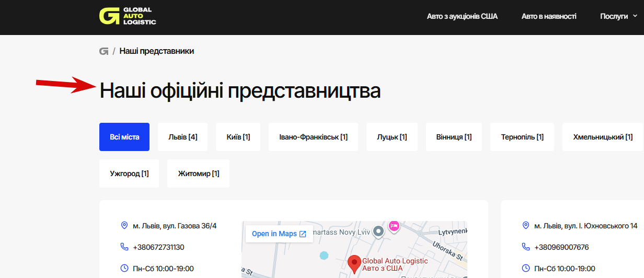Click the hours Пн-Сб 10:00-19:00 in the Юхновського 14 card
The width and height of the screenshot is (644, 278).
565,269
